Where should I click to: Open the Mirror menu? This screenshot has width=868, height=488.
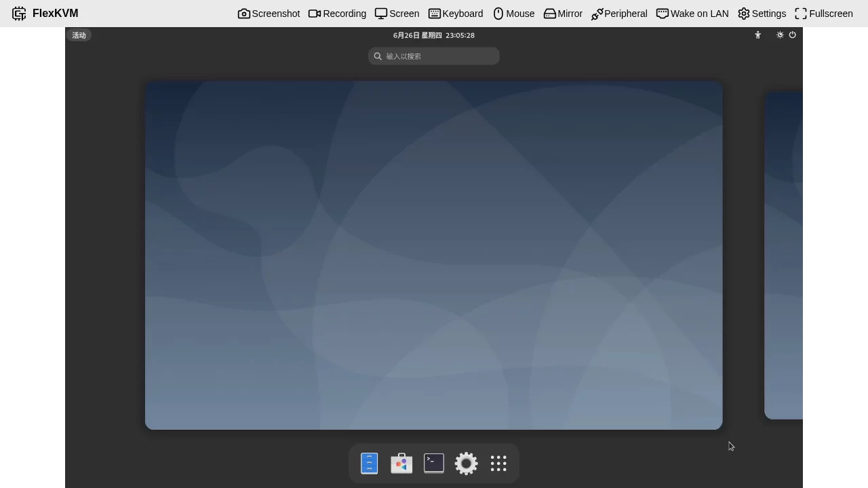point(563,14)
